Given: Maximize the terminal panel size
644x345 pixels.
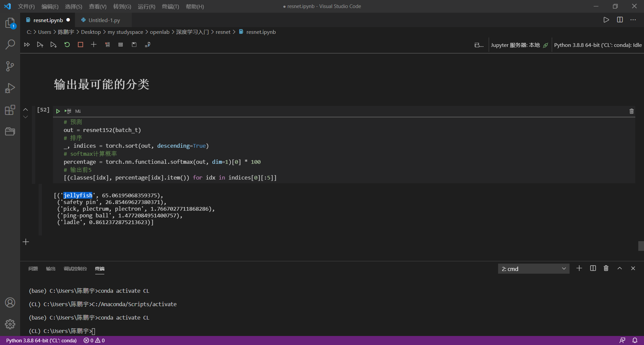Looking at the screenshot, I should pos(620,268).
